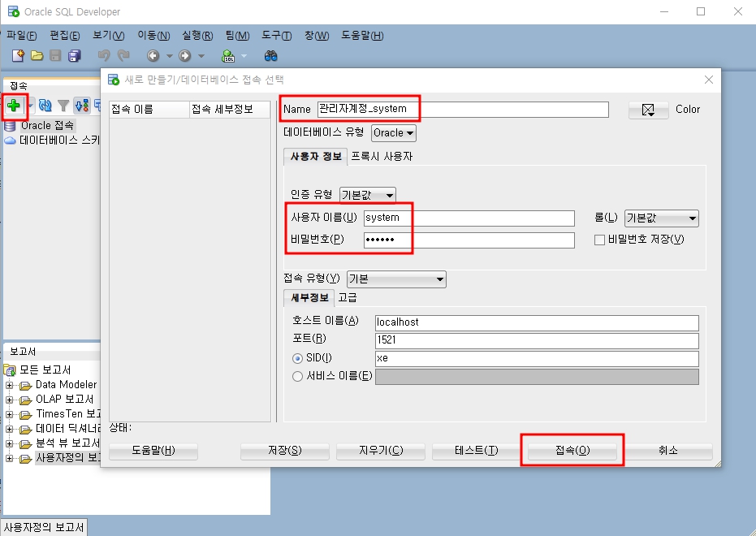
Task: Click the Back navigation arrow icon
Action: pos(153,56)
